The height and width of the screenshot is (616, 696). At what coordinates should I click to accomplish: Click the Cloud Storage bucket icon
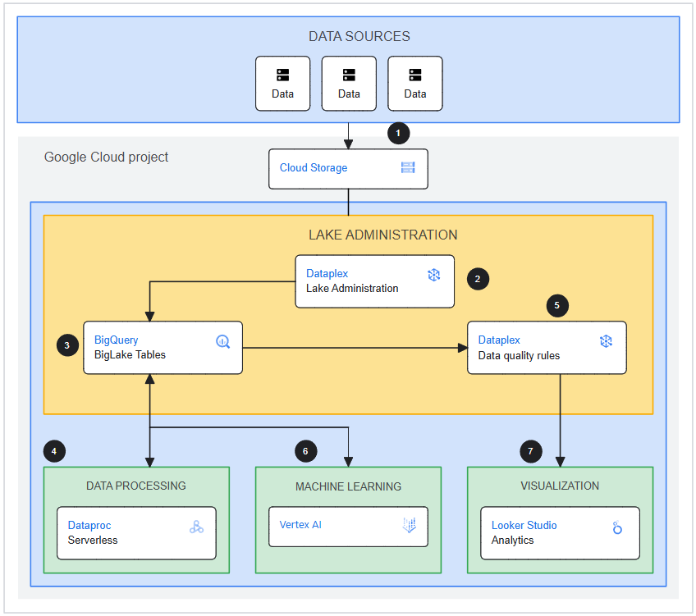[408, 168]
